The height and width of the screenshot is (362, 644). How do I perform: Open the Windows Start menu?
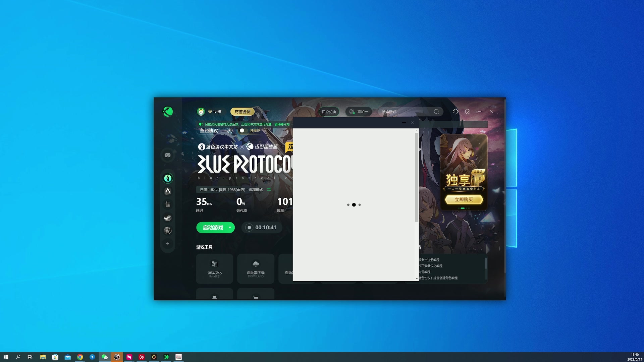pyautogui.click(x=6, y=357)
